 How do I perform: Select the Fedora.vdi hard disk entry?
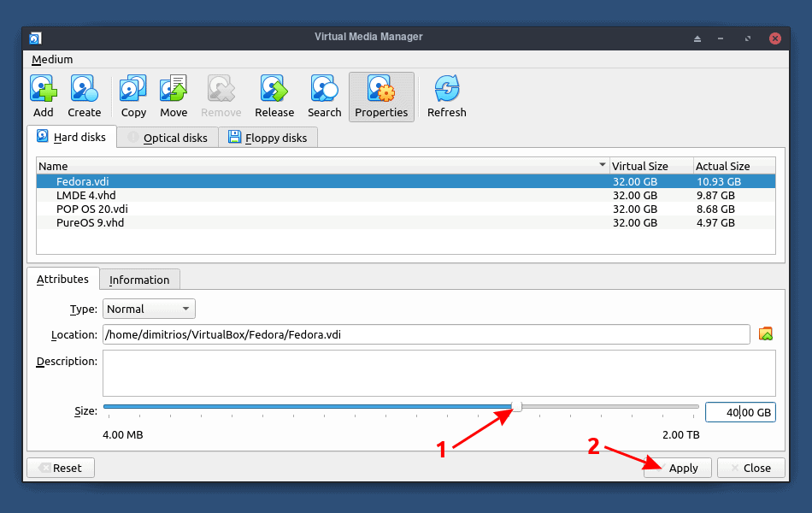pos(83,181)
